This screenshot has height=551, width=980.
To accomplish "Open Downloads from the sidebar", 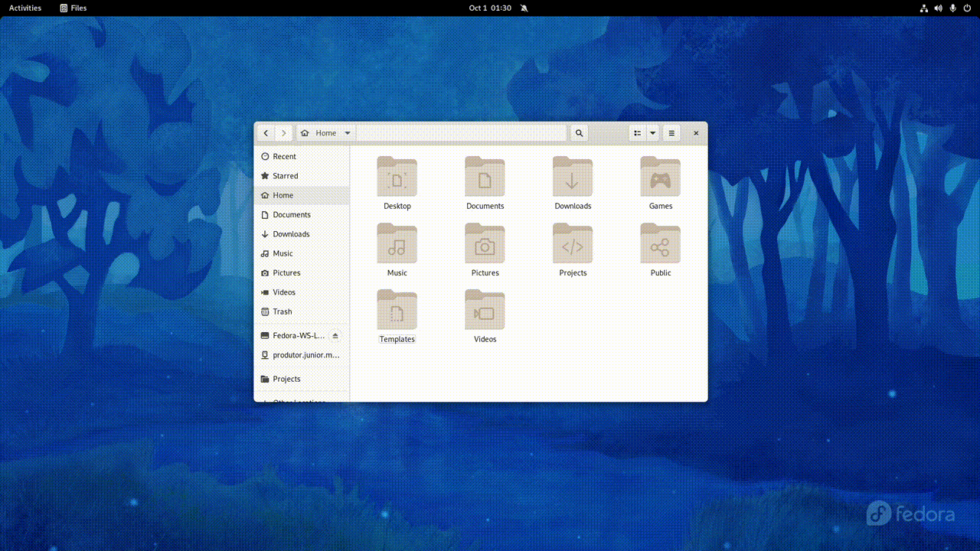I will 302,234.
